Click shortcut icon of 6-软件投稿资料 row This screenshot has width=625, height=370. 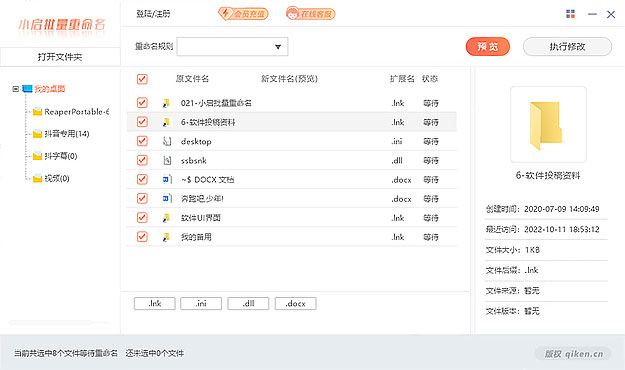167,122
